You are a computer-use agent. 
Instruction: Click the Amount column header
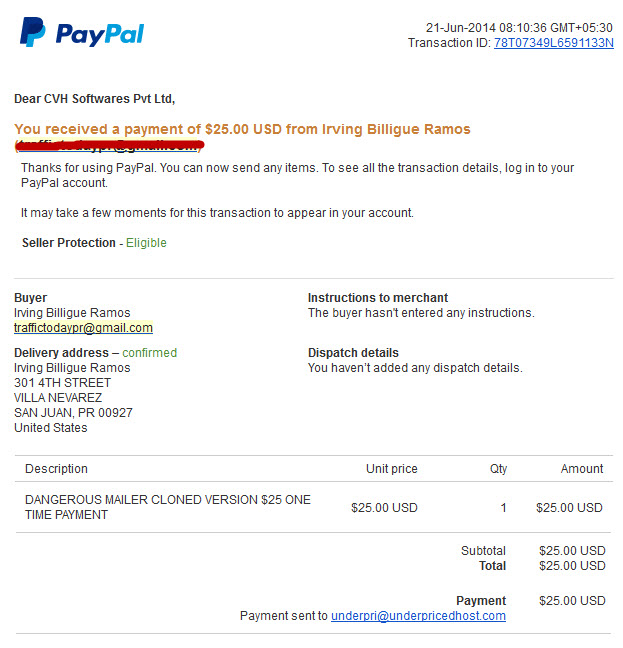click(x=582, y=469)
